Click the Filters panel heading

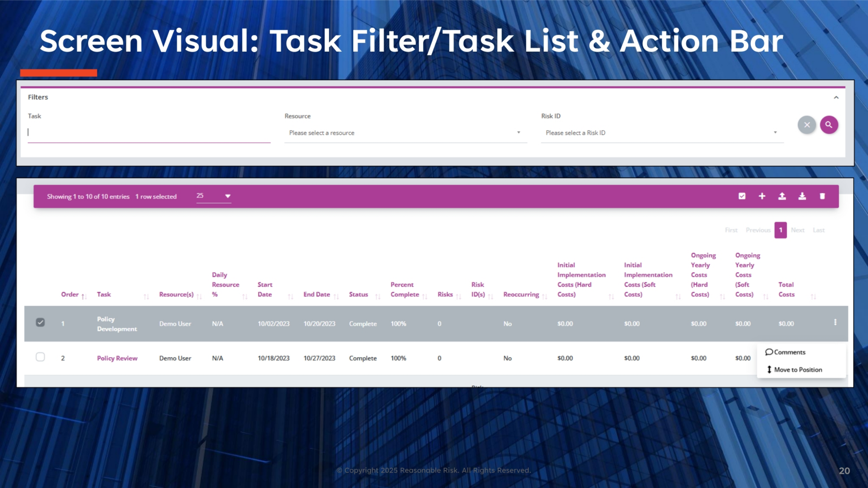[x=38, y=97]
